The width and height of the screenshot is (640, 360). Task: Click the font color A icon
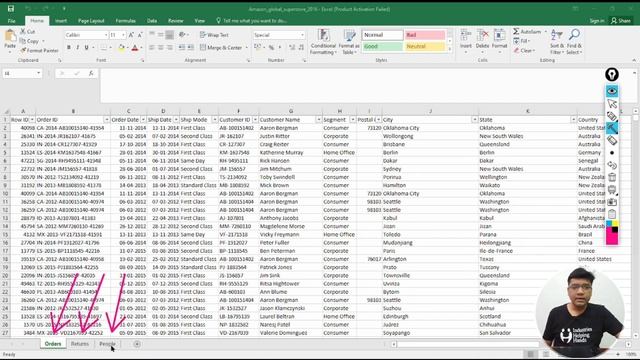pyautogui.click(x=135, y=48)
